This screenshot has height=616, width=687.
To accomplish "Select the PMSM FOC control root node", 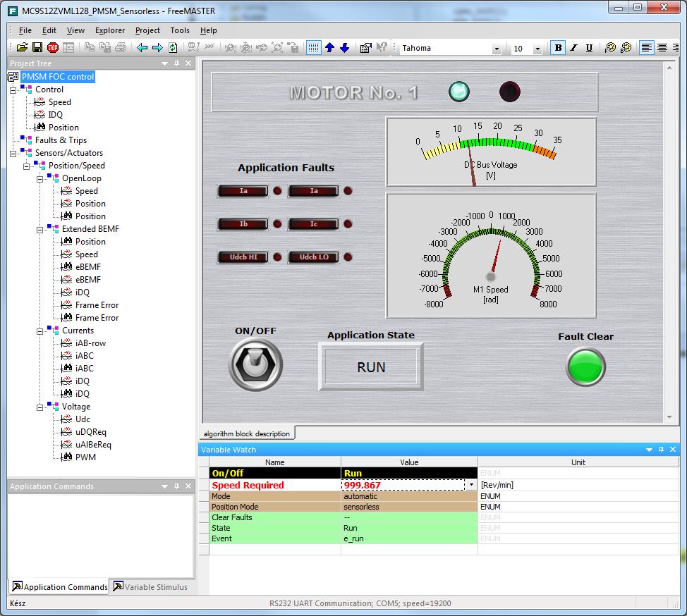I will [x=58, y=77].
